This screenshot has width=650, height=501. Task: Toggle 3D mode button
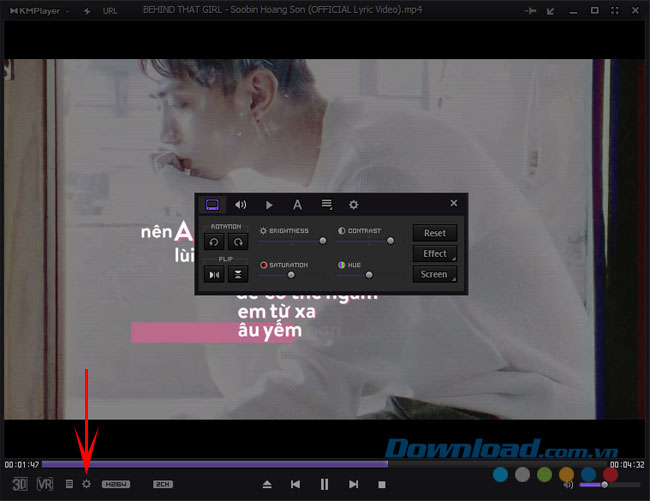pos(19,484)
